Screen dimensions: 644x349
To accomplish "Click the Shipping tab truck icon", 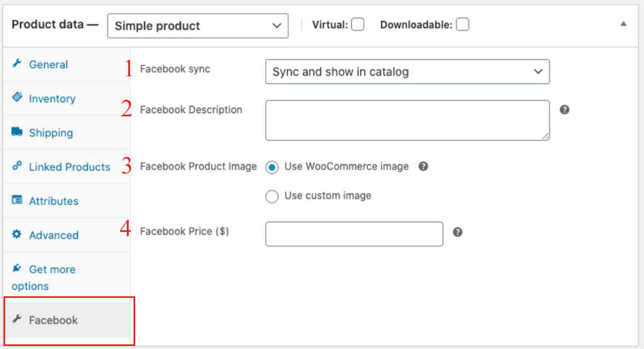I will pos(17,132).
